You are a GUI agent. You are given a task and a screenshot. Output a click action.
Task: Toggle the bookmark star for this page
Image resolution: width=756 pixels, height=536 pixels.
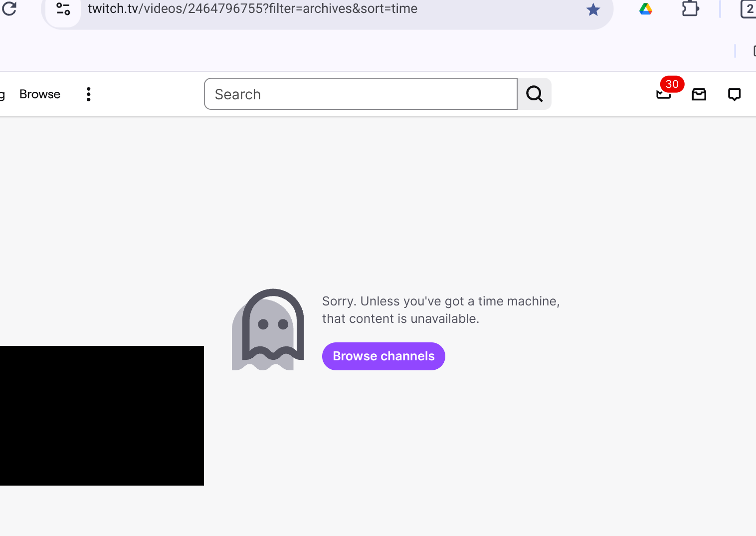click(593, 9)
